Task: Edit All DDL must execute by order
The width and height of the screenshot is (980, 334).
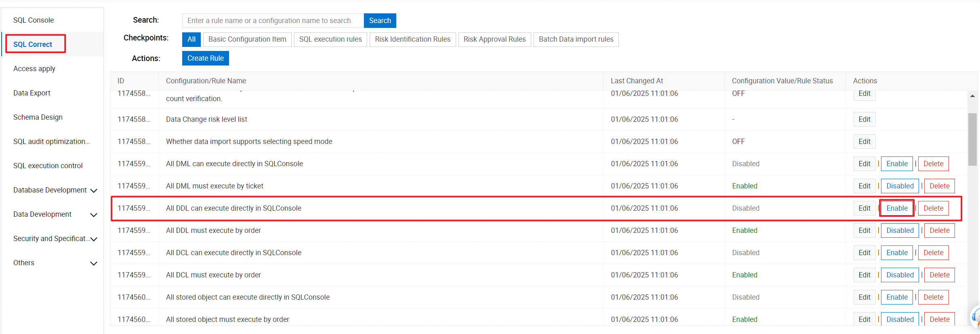Action: 864,230
